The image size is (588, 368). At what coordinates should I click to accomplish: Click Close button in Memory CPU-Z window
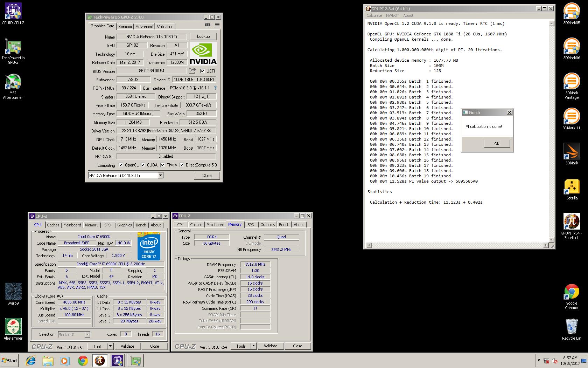(297, 346)
